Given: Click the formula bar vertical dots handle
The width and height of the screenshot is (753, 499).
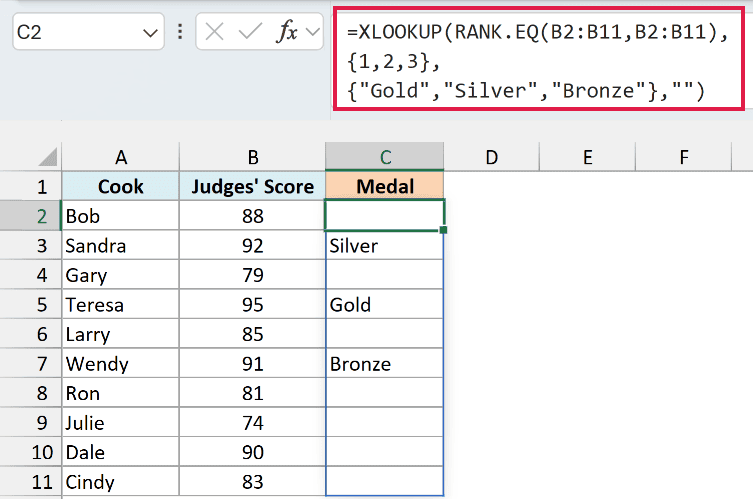Looking at the screenshot, I should click(x=180, y=32).
